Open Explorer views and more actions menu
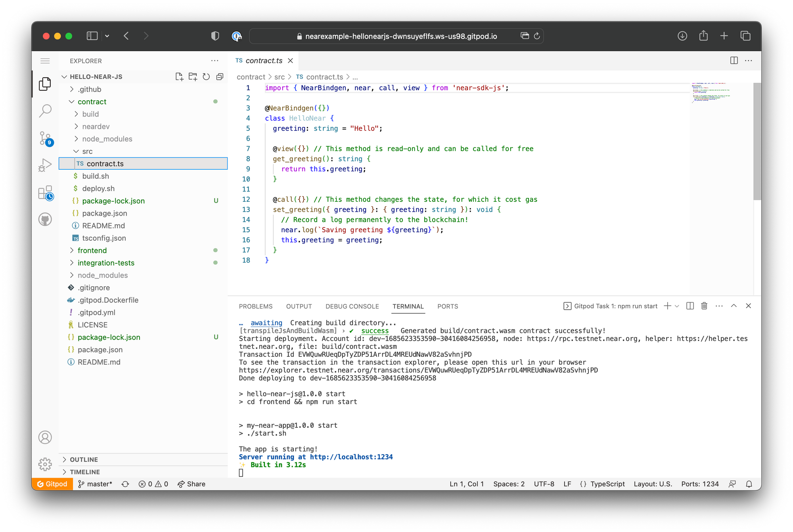Viewport: 793px width, 532px height. [215, 61]
